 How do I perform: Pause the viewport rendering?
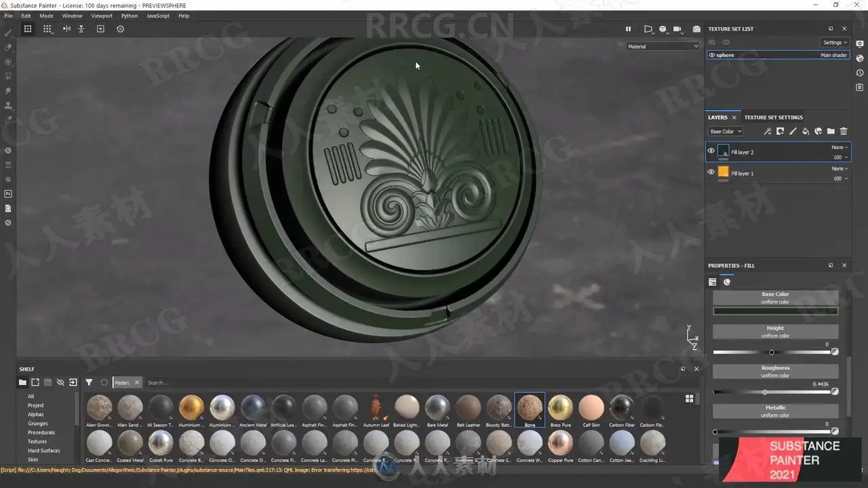(x=628, y=29)
